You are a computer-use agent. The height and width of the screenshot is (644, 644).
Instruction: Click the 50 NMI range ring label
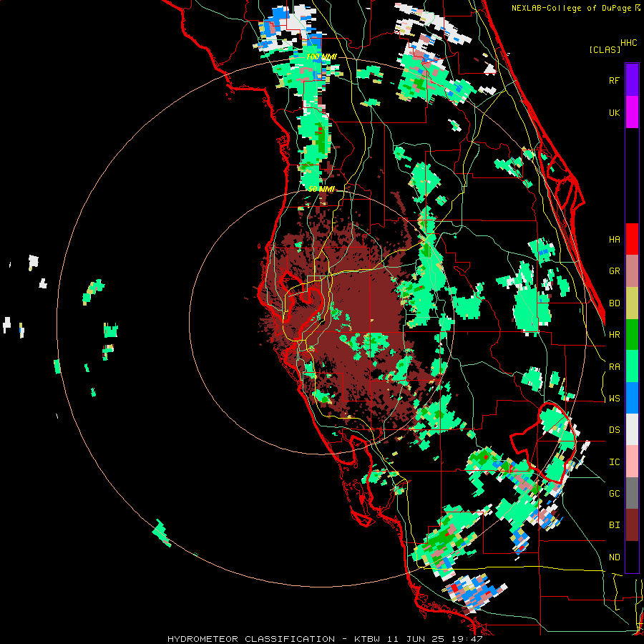click(x=321, y=189)
